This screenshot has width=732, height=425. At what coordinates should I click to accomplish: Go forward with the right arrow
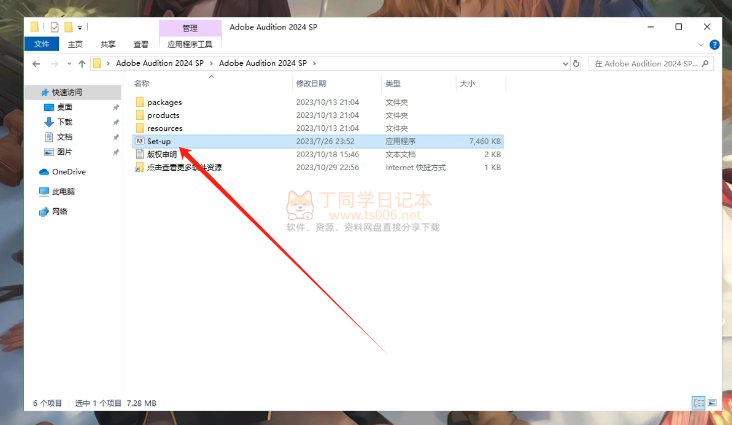[54, 64]
